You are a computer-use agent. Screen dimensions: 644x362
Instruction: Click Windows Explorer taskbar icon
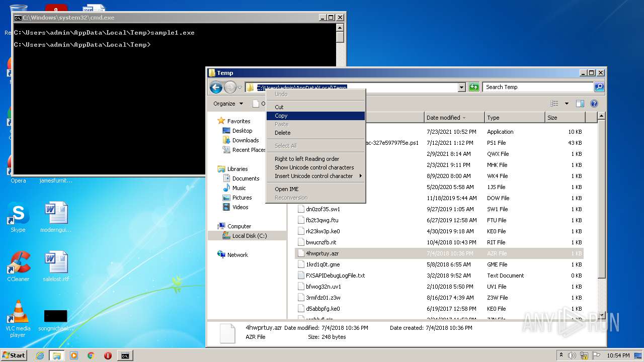click(x=57, y=355)
